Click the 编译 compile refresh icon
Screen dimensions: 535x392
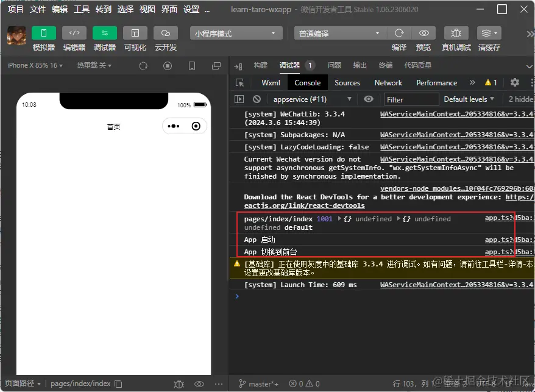click(399, 33)
